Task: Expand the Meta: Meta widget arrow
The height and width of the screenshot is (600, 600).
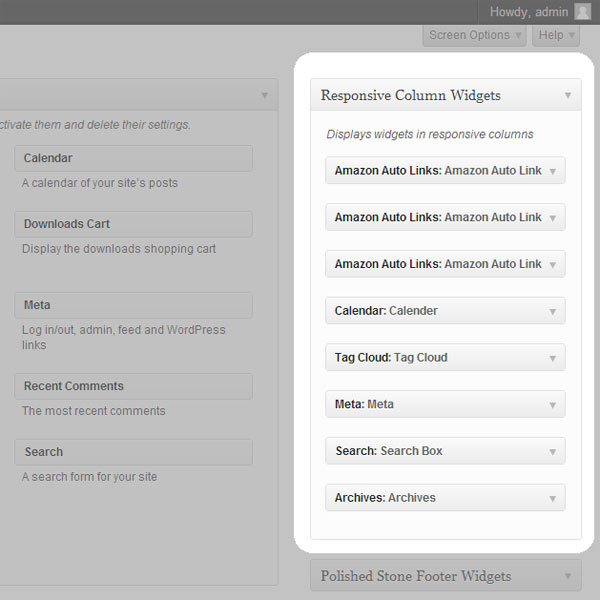Action: click(x=552, y=405)
